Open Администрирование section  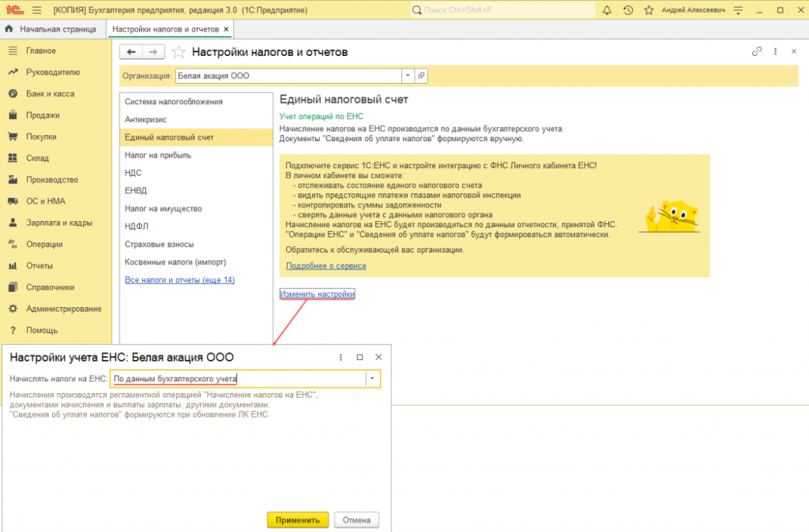56,309
